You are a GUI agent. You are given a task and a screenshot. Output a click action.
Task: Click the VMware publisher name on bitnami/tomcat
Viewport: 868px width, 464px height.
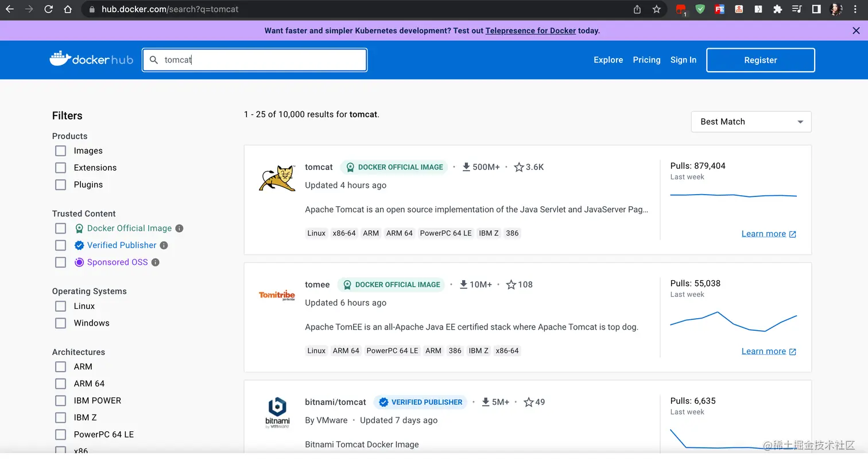pyautogui.click(x=332, y=420)
